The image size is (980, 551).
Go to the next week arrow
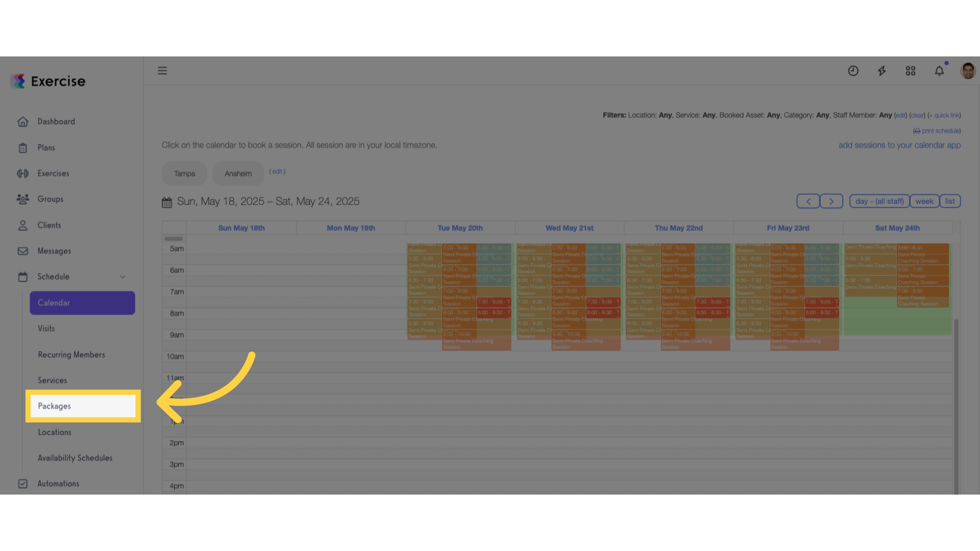tap(831, 202)
